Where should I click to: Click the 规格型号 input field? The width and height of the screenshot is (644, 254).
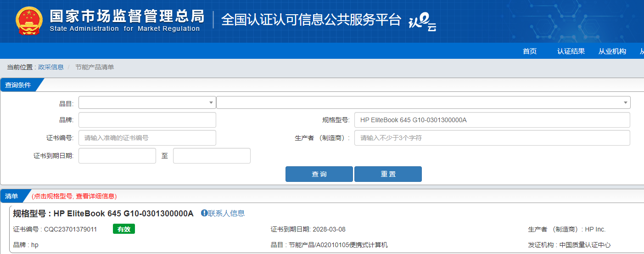point(492,120)
